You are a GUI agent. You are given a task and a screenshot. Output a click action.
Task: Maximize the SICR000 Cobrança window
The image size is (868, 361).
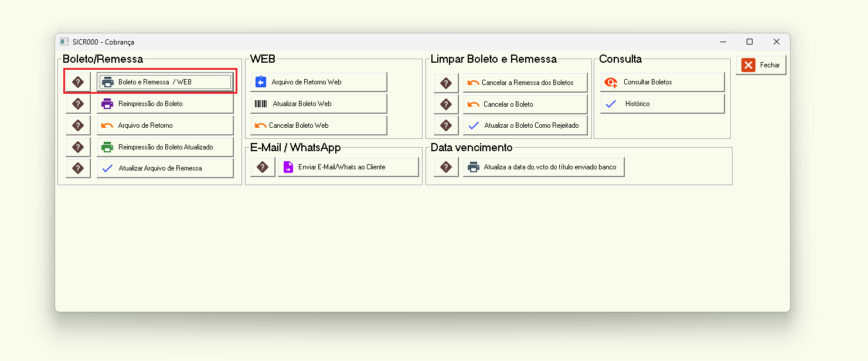tap(749, 42)
